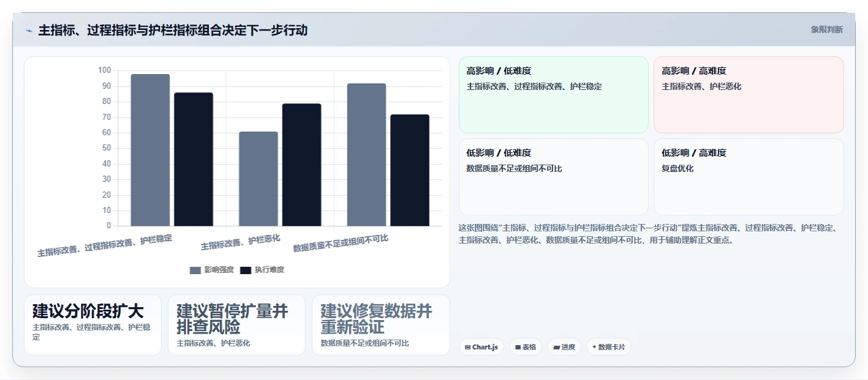Click x-axis label 数据质量不足或组间不可比
Screen dimensions: 868x380
click(341, 243)
